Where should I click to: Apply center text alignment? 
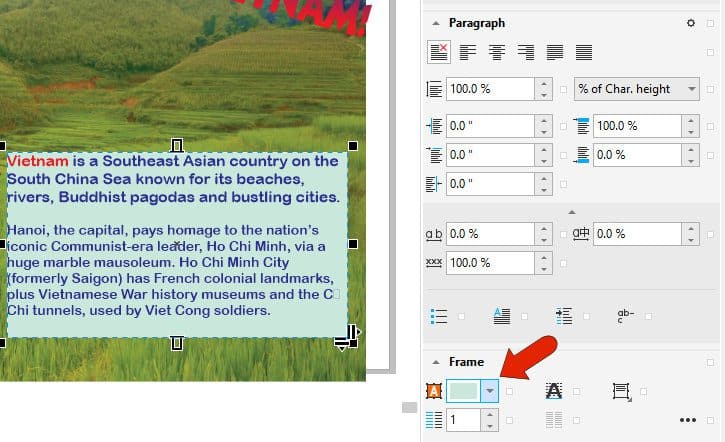point(495,52)
